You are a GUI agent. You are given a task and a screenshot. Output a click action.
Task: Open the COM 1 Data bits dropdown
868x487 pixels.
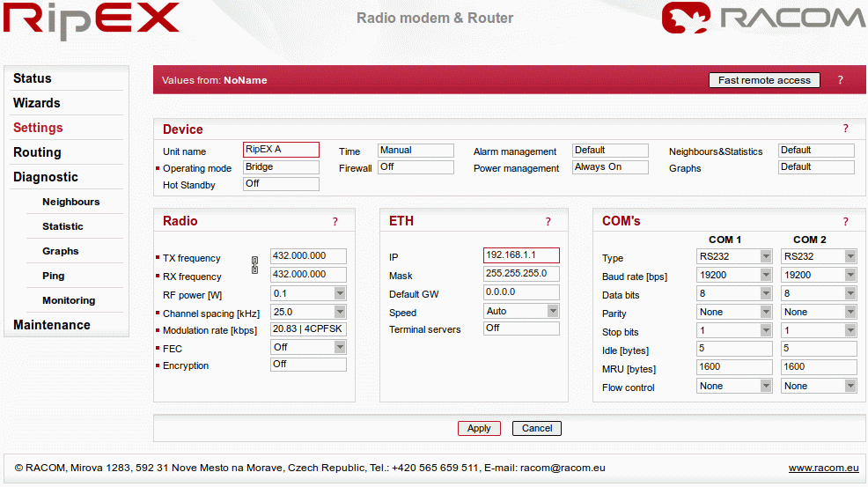tap(734, 293)
